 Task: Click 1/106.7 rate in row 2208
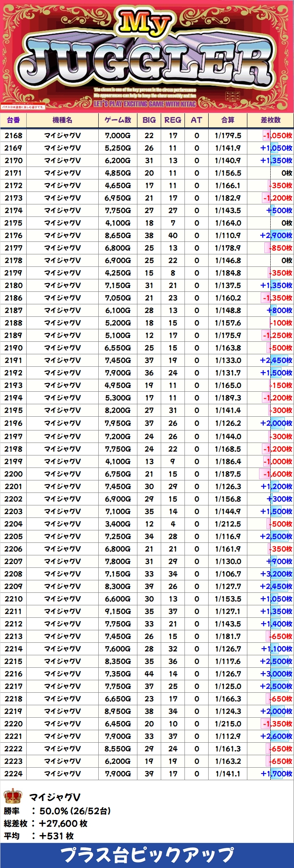pos(228,574)
